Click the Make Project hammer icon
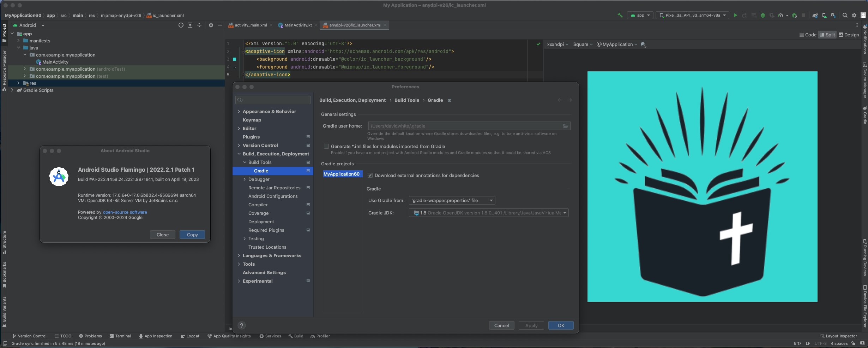The image size is (868, 348). point(620,15)
